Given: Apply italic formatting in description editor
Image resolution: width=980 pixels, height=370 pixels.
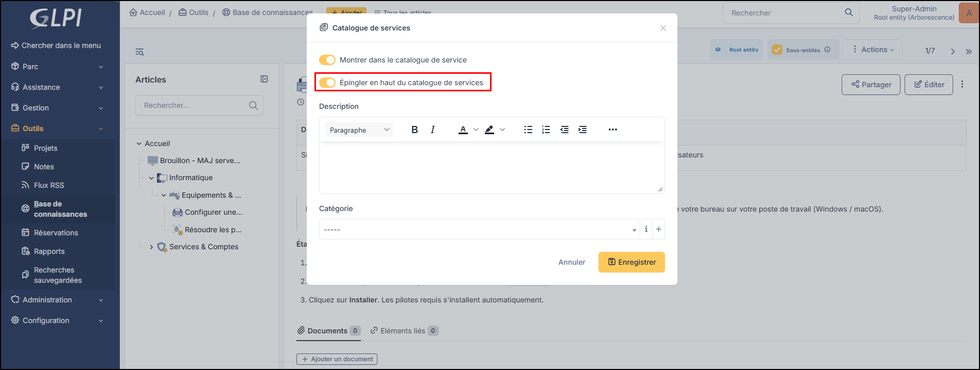Looking at the screenshot, I should click(x=433, y=130).
